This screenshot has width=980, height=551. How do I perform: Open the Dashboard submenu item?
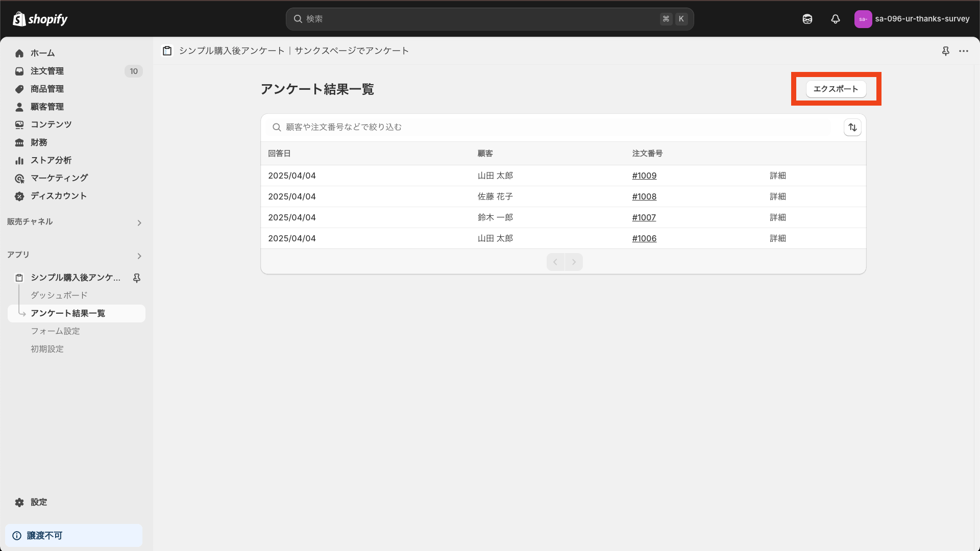59,295
